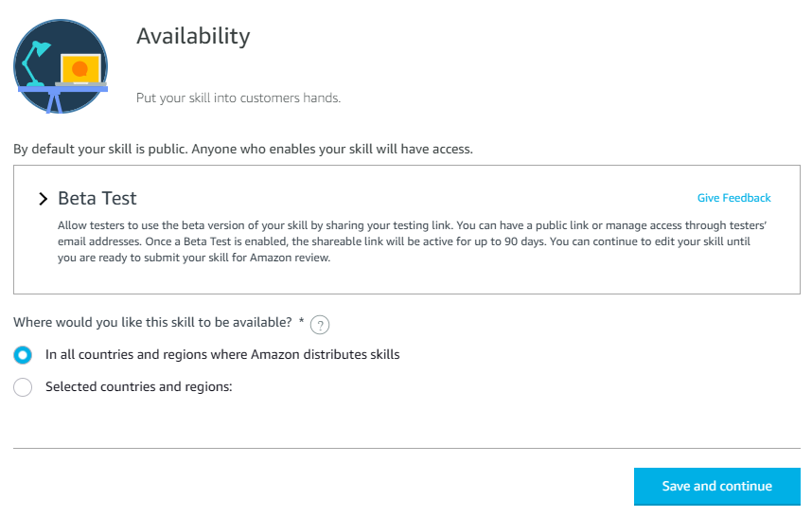This screenshot has width=812, height=517.
Task: Open the Beta Test section title
Action: [97, 199]
